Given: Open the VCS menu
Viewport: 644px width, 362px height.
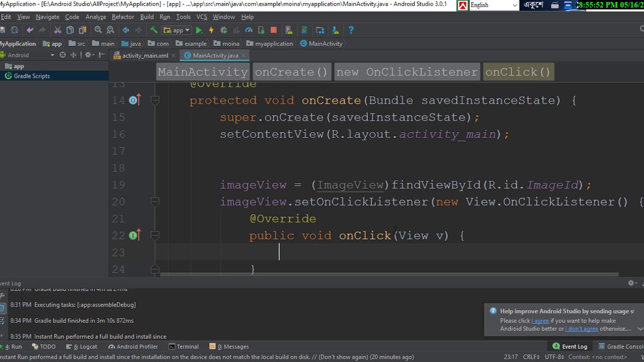Looking at the screenshot, I should pos(202,17).
